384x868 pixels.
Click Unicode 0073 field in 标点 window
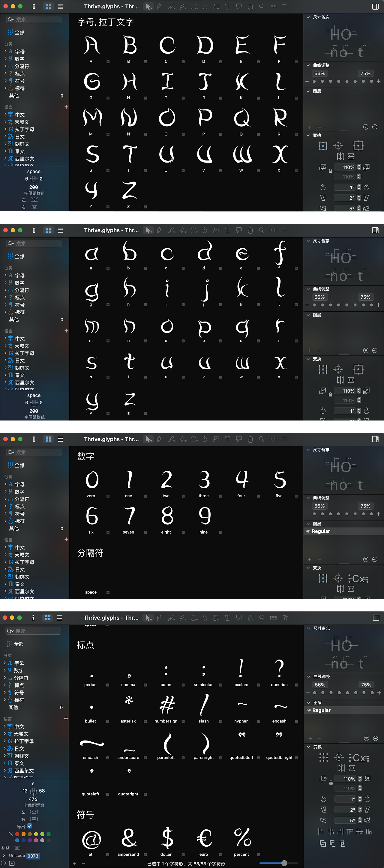point(33,856)
